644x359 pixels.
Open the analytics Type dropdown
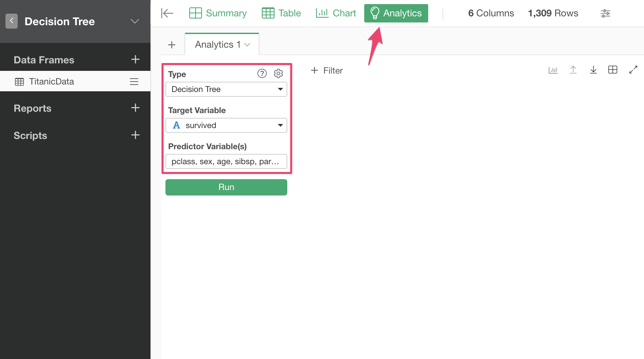pyautogui.click(x=226, y=89)
